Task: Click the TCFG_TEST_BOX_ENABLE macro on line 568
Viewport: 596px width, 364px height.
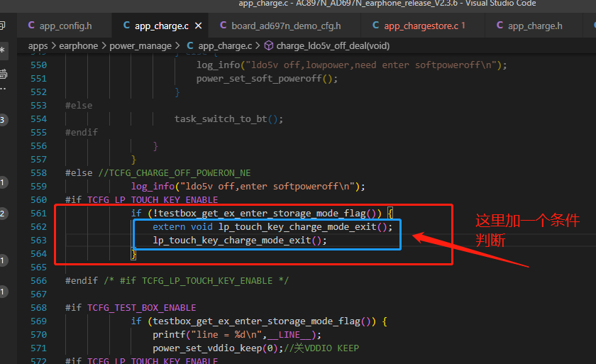Action: 142,308
